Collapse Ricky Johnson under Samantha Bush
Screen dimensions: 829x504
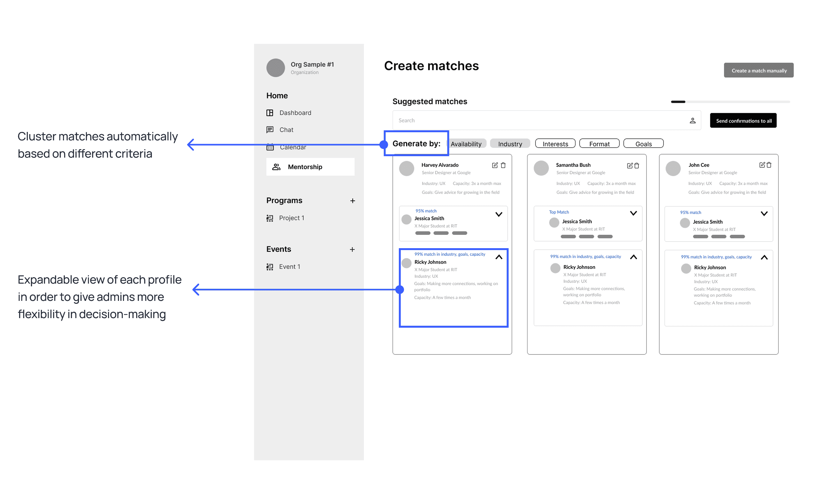633,257
